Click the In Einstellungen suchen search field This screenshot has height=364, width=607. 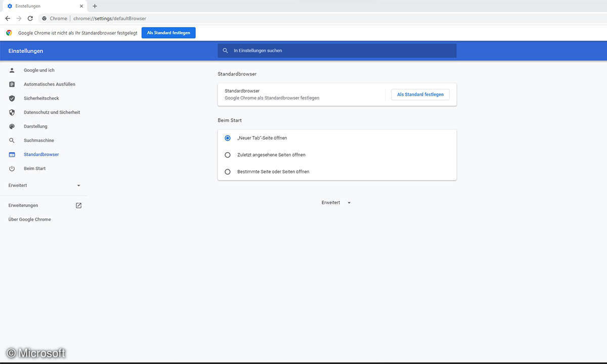(x=337, y=51)
